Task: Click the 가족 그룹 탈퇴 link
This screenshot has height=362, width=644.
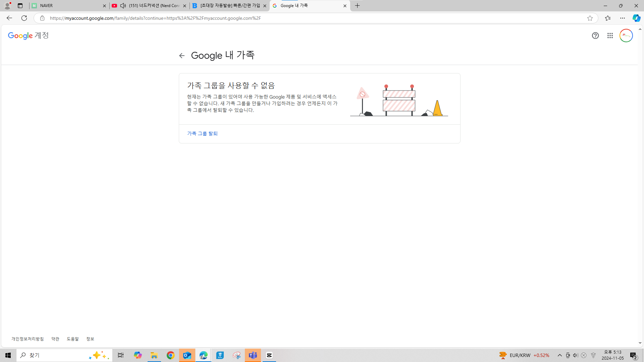Action: 202,133
